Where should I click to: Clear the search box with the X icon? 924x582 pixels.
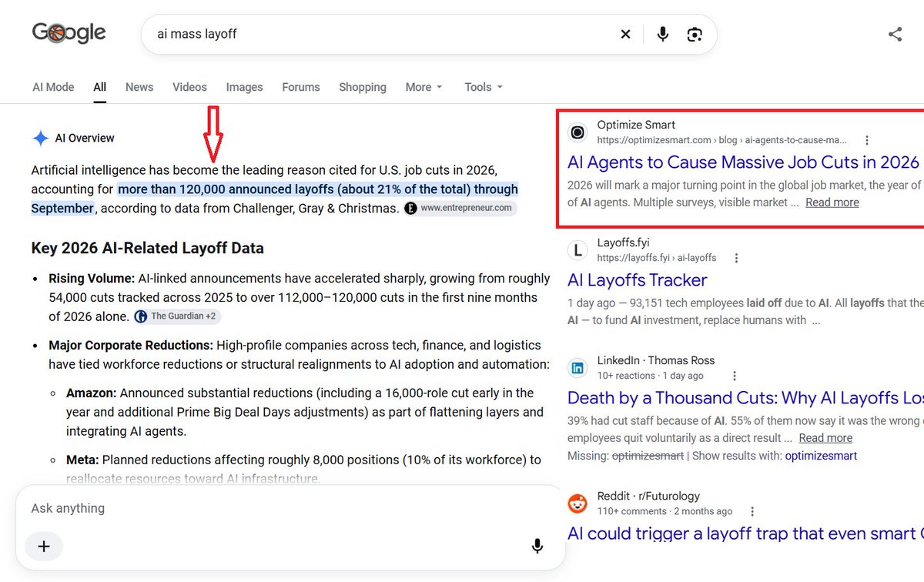click(x=625, y=34)
